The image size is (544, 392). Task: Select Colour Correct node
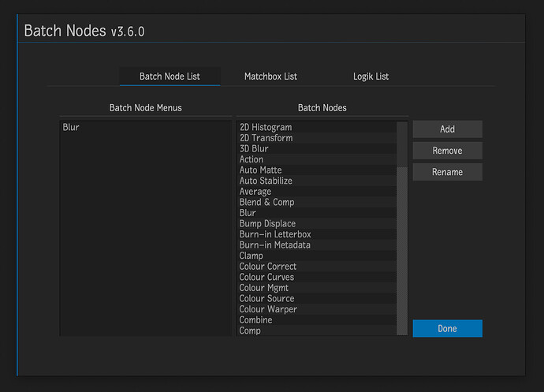[x=317, y=267]
